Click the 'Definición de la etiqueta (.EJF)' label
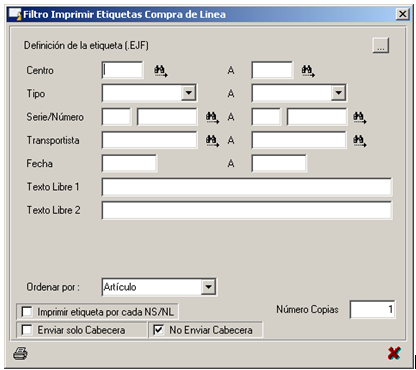Image resolution: width=416 pixels, height=370 pixels. [86, 46]
